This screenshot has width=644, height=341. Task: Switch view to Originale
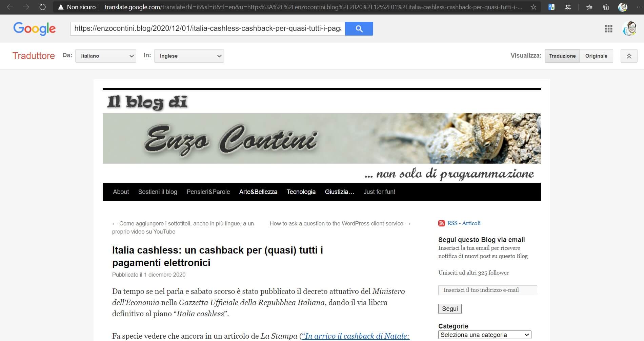596,56
